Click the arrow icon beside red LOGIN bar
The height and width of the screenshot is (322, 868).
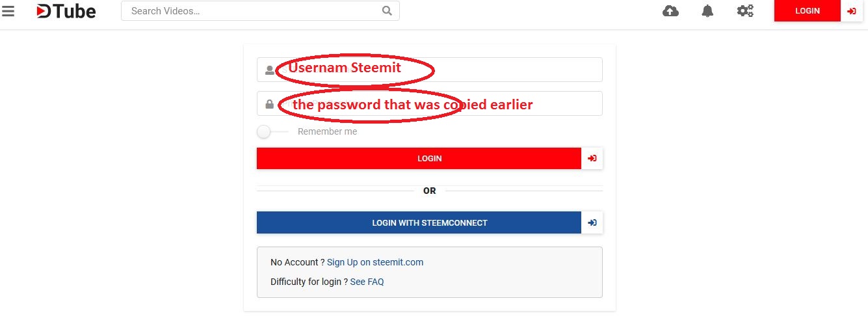point(592,158)
